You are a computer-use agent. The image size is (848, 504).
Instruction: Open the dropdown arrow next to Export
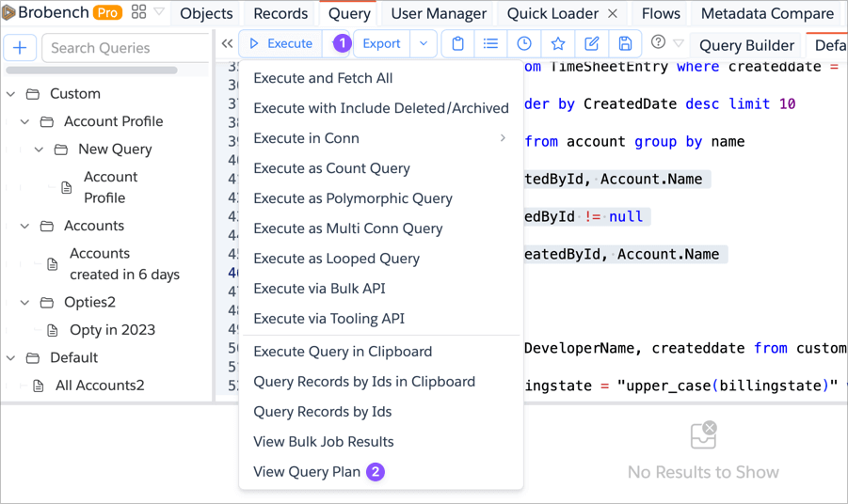click(x=424, y=44)
